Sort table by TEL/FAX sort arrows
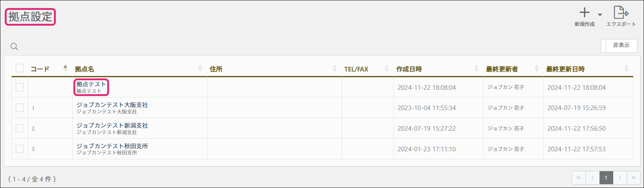The height and width of the screenshot is (188, 644). pyautogui.click(x=387, y=69)
